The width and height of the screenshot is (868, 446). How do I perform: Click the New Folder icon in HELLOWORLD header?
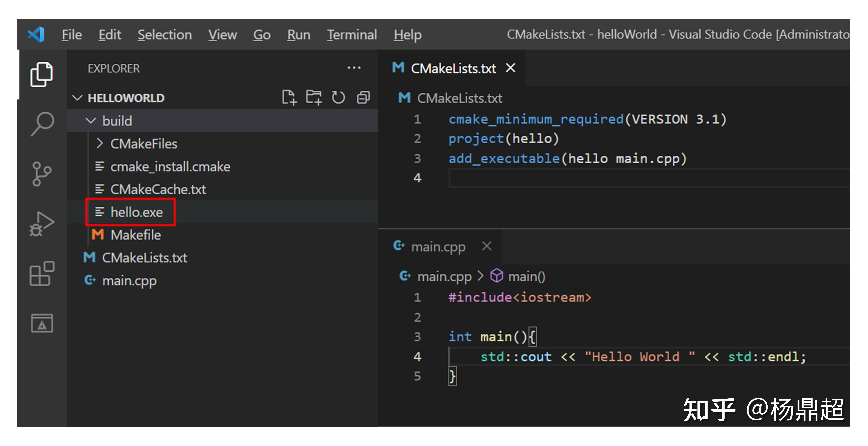coord(314,98)
